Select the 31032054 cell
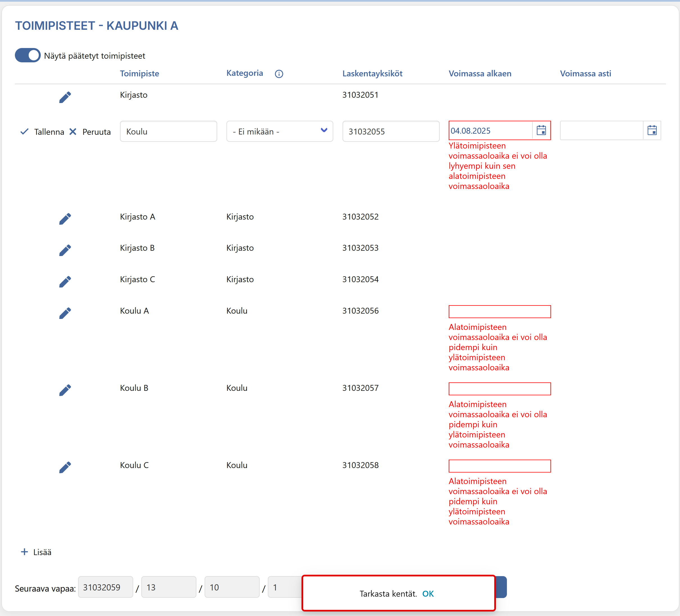 point(361,279)
